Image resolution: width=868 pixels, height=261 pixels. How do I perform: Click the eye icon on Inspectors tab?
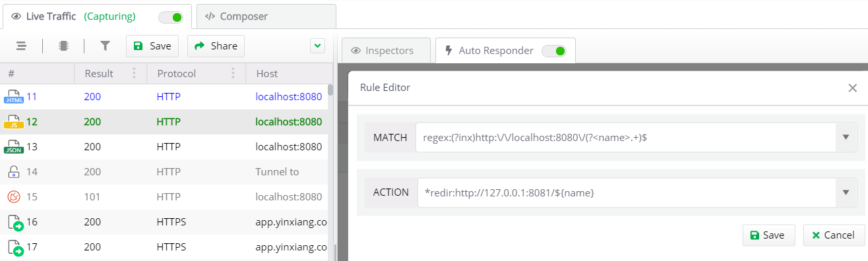click(356, 50)
